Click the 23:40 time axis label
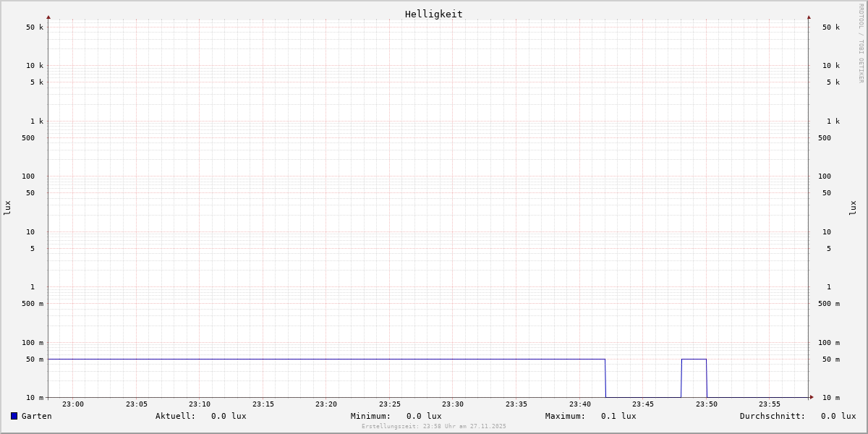Viewport: 868px width, 434px height. pyautogui.click(x=580, y=404)
